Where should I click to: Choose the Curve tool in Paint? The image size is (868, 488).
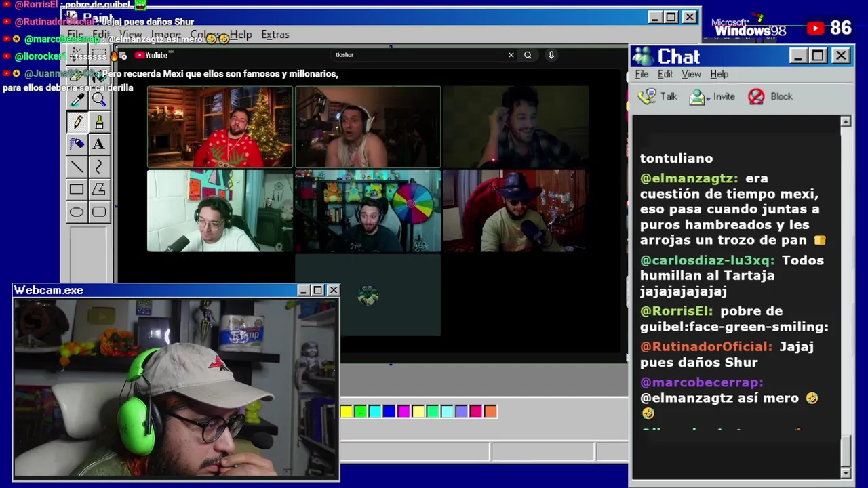click(x=99, y=167)
